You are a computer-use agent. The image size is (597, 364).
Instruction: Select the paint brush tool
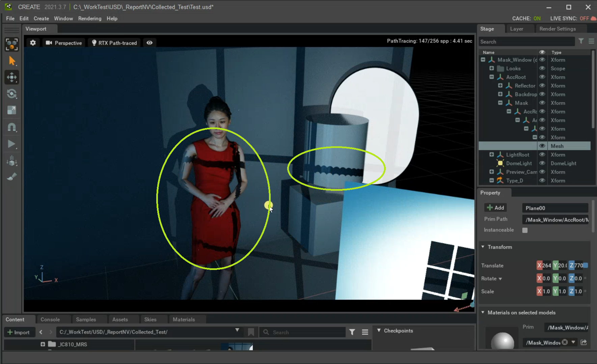tap(12, 176)
